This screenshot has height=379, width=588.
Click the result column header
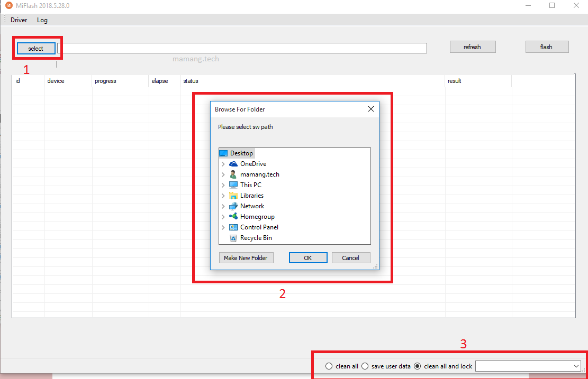[478, 81]
